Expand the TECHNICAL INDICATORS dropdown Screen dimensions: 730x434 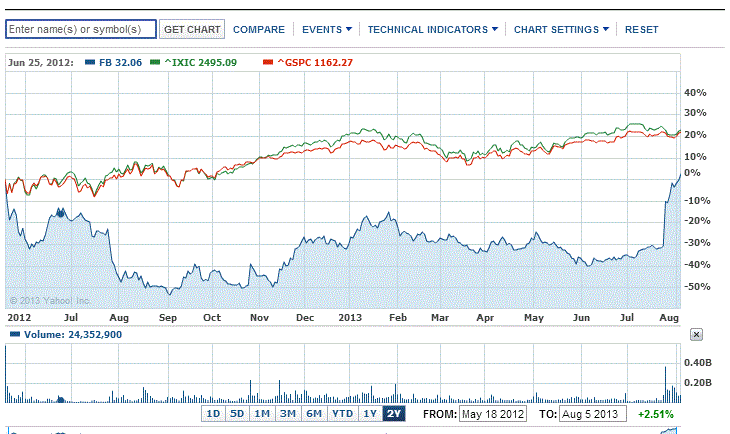point(433,30)
